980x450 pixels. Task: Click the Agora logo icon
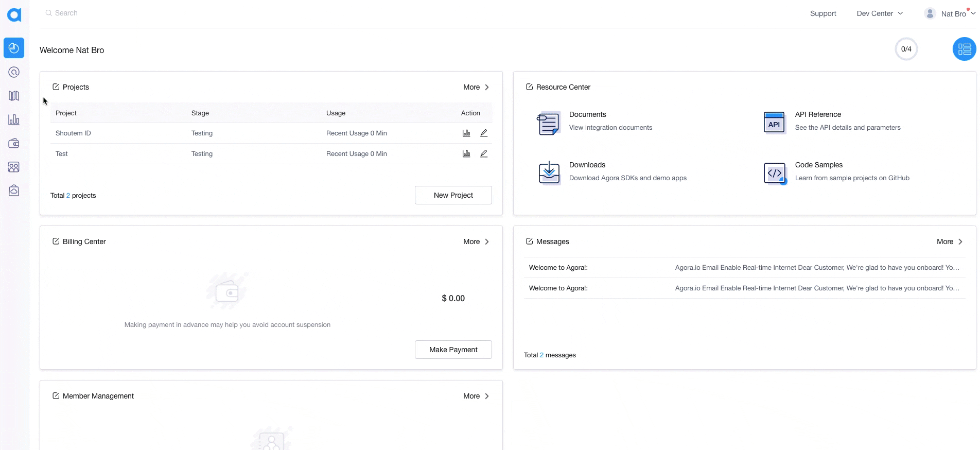click(x=14, y=15)
